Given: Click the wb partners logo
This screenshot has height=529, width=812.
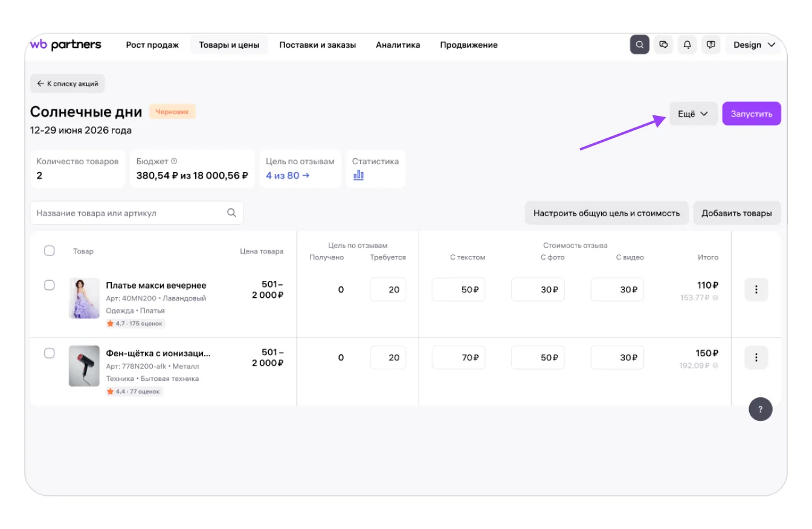Looking at the screenshot, I should click(65, 45).
